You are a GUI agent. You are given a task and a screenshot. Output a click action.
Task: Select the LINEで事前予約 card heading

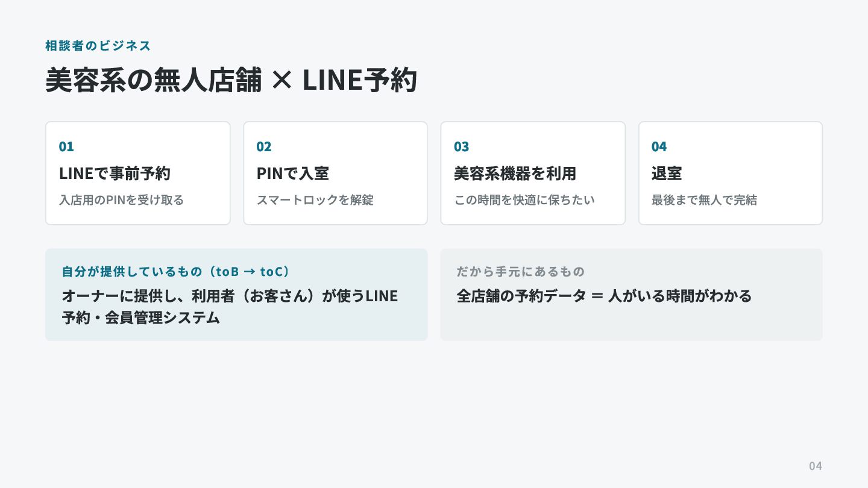point(115,174)
